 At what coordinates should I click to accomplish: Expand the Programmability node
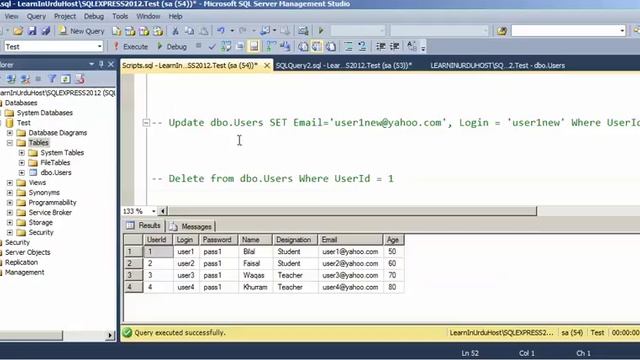(x=10, y=202)
